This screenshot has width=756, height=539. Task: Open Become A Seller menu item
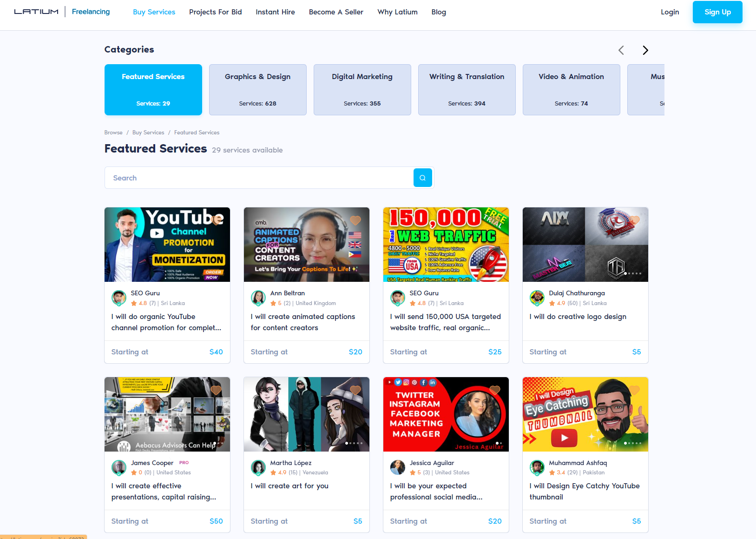[336, 12]
